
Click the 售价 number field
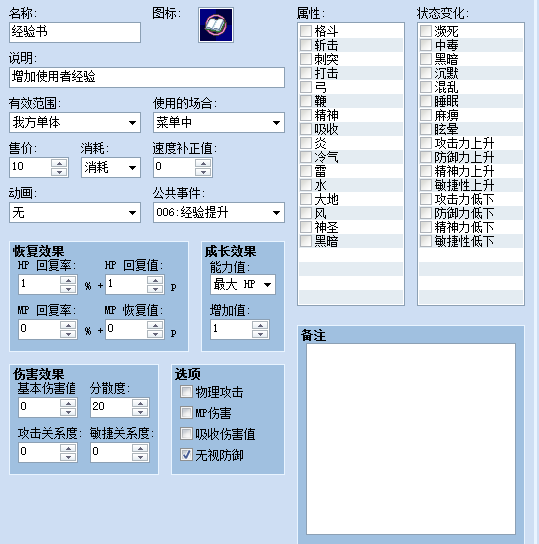pyautogui.click(x=30, y=168)
